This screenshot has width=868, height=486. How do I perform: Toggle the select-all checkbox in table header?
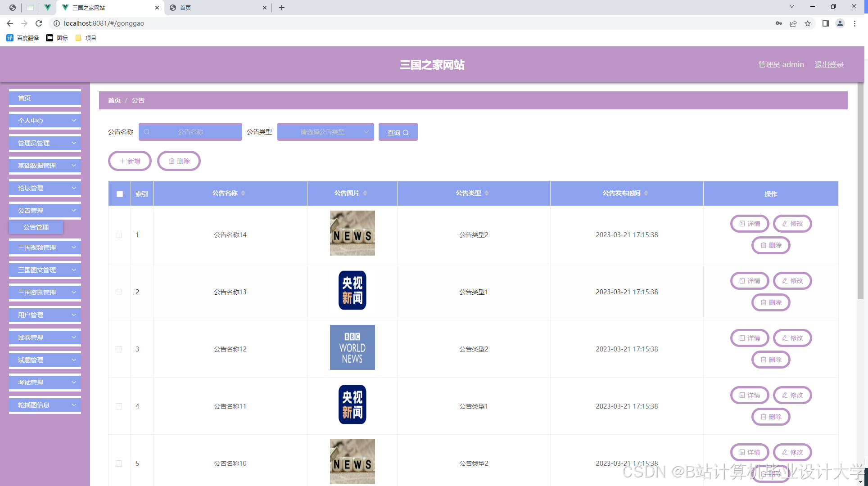point(120,194)
